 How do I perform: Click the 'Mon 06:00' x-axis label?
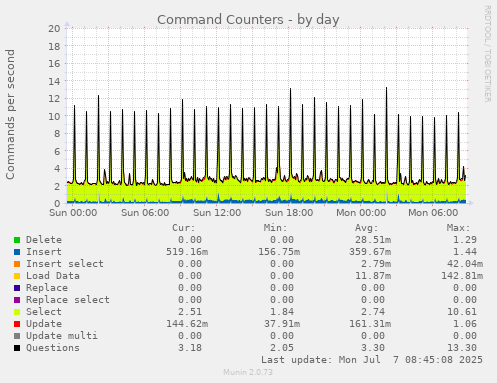[433, 213]
